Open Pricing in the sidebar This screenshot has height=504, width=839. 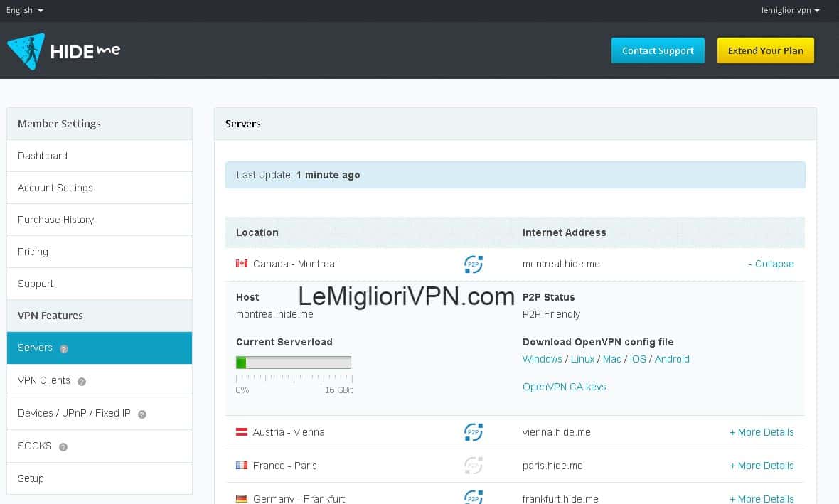tap(100, 252)
